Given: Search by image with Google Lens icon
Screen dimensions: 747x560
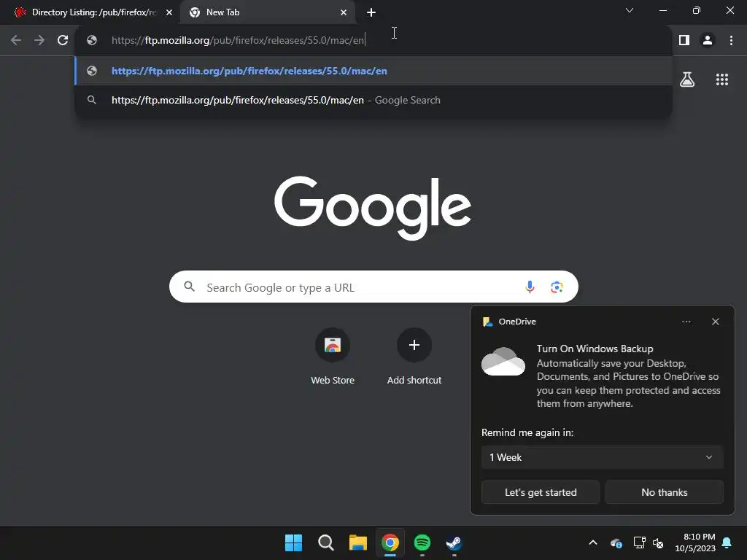Looking at the screenshot, I should click(x=557, y=287).
